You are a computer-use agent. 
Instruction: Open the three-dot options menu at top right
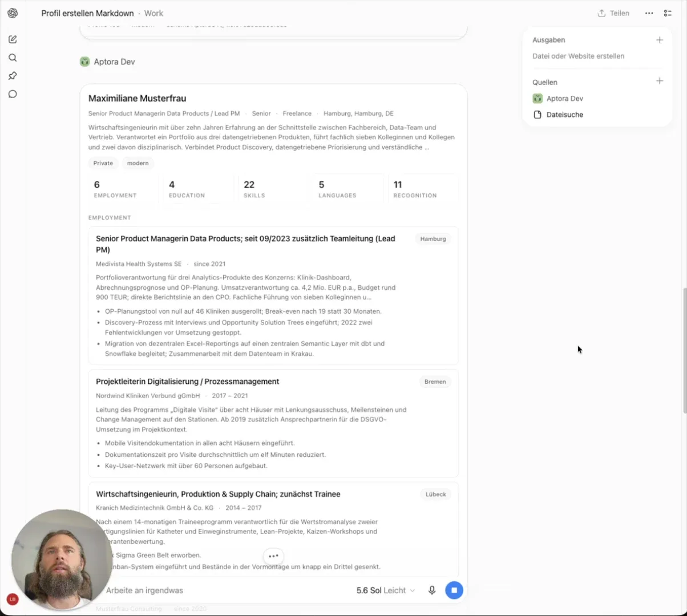649,13
